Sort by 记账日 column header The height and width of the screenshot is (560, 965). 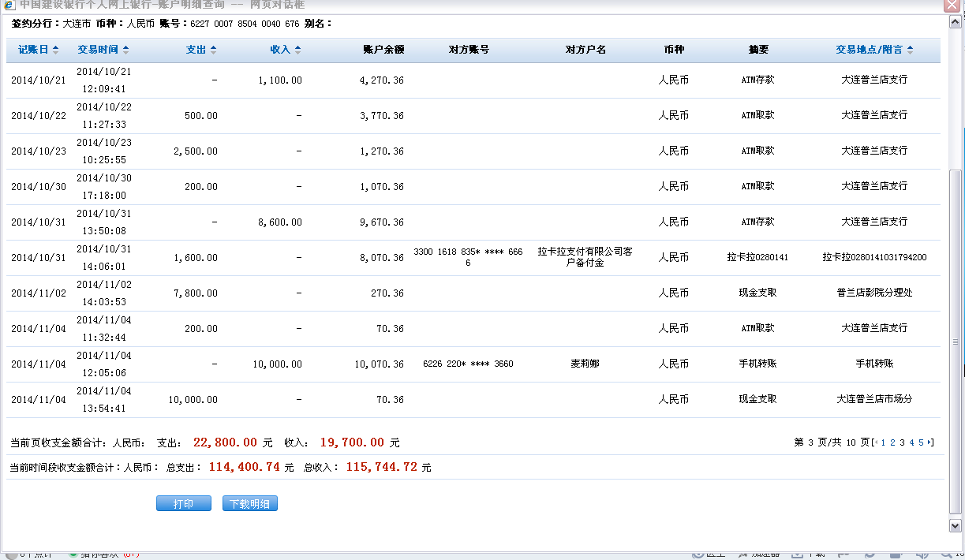pos(33,50)
